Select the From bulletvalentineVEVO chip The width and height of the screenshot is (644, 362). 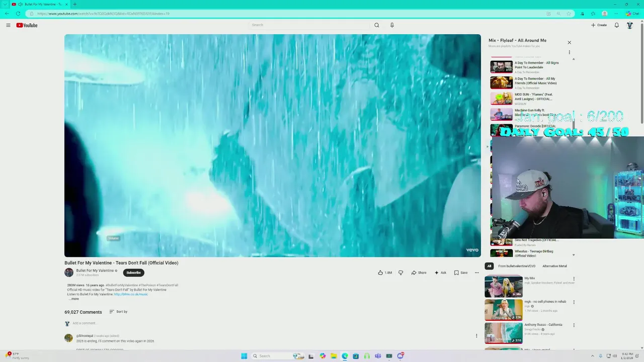click(x=517, y=266)
